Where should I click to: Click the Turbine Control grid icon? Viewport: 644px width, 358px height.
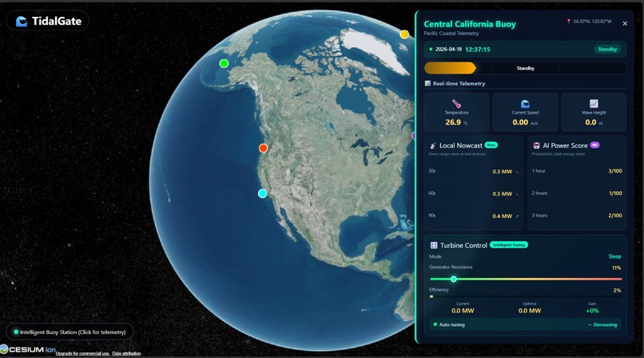tap(434, 245)
